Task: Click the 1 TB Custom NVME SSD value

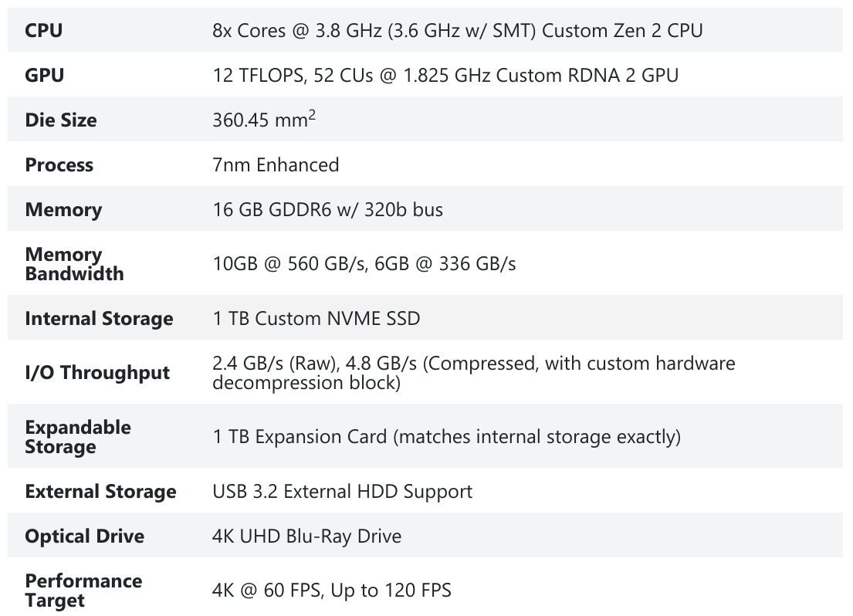Action: (316, 319)
